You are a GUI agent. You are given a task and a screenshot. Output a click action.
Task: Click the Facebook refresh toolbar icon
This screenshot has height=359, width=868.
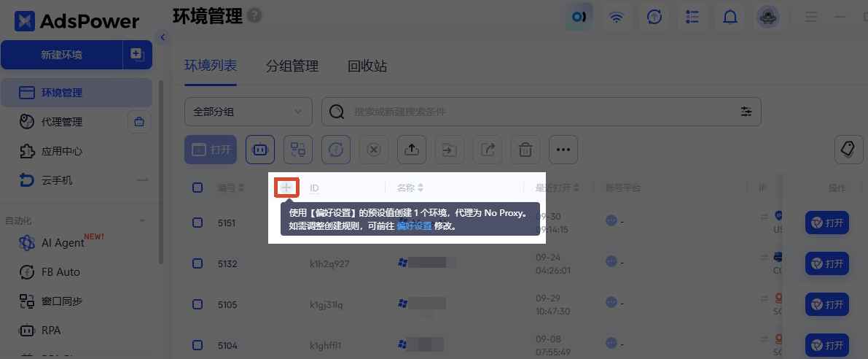(x=336, y=150)
